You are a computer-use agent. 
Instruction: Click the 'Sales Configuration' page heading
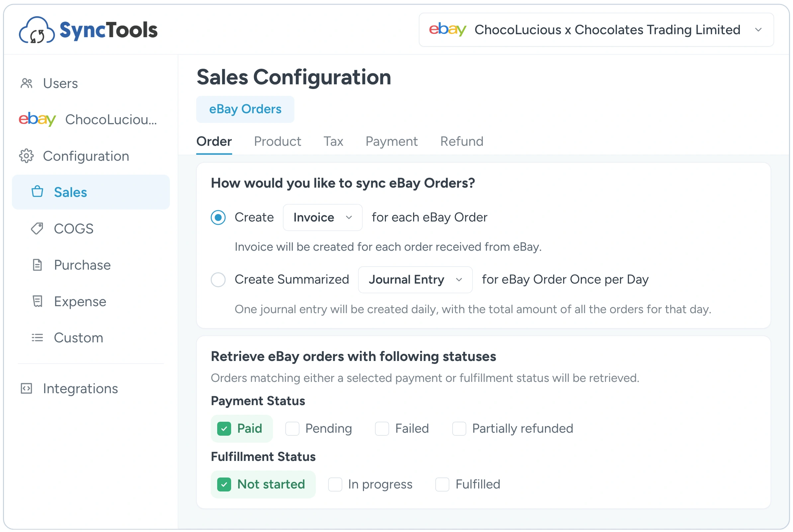pyautogui.click(x=294, y=77)
